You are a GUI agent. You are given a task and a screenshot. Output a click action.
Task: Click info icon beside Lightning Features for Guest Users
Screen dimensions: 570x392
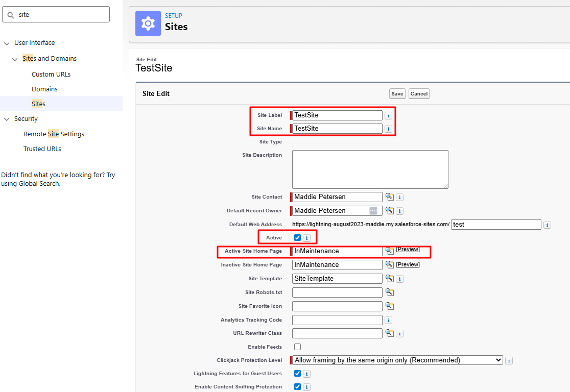[x=306, y=374]
